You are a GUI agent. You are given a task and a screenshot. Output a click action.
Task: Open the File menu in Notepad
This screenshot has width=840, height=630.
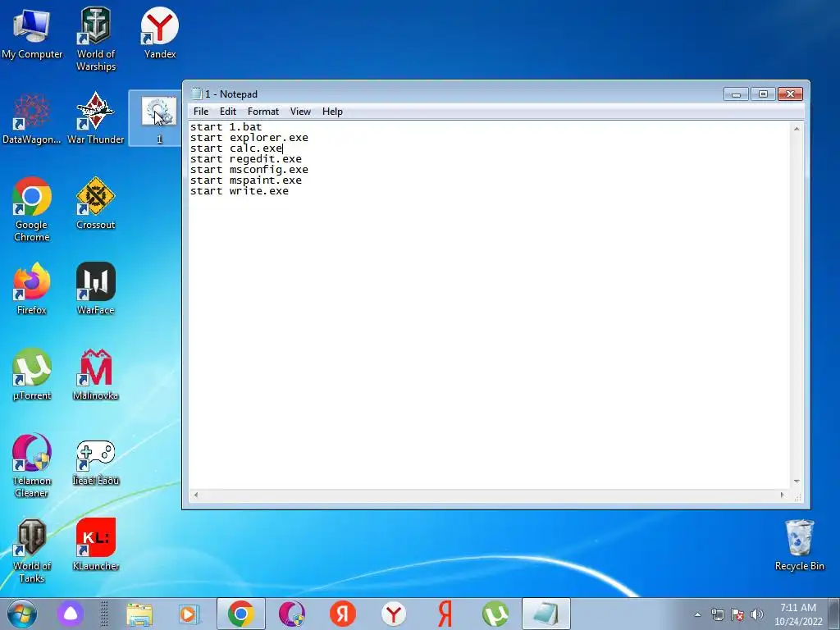pos(201,112)
